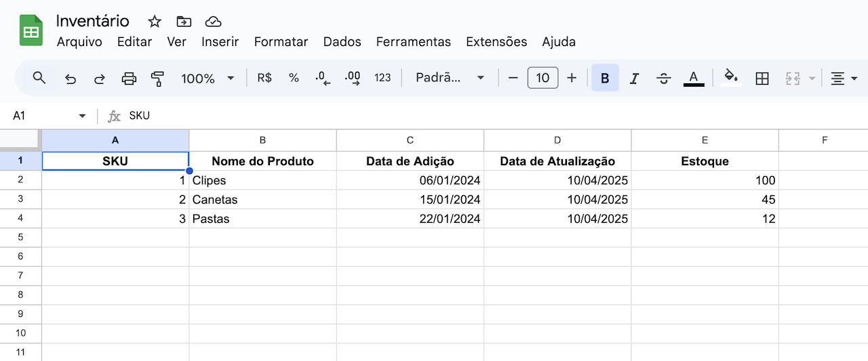
Task: Click the move to folder icon
Action: pos(183,21)
